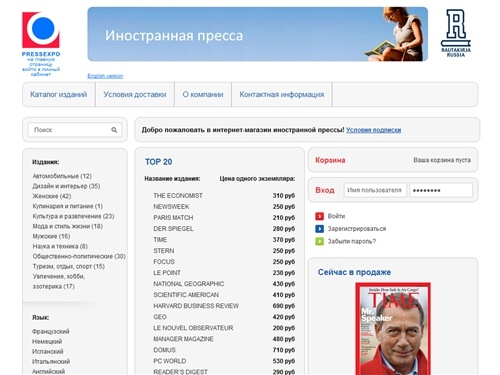Screen dimensions: 500x375
Task: Select category Туризм, отдых, спорт (15)
Action: pyautogui.click(x=69, y=266)
